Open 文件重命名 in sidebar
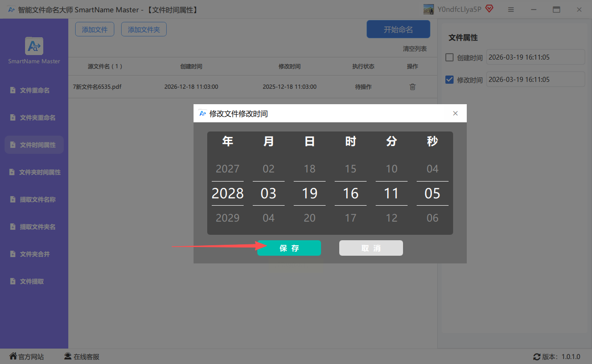The width and height of the screenshot is (592, 364). click(34, 90)
